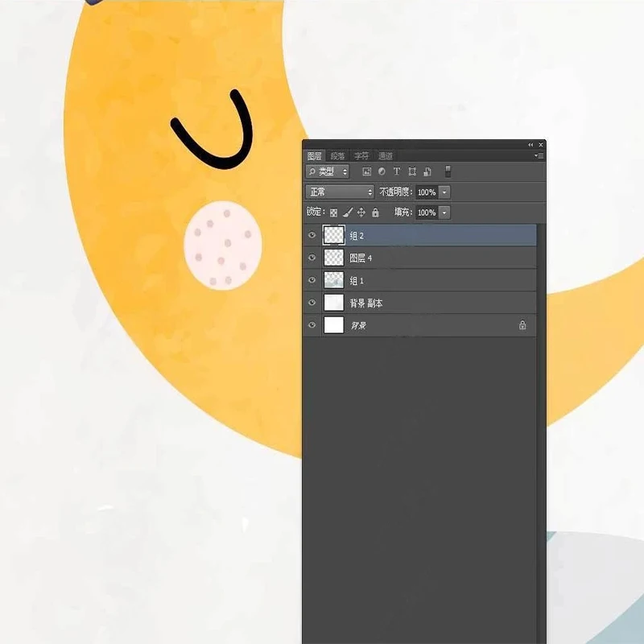Hide the 背景 layer
Screen dimensions: 644x644
pos(312,325)
